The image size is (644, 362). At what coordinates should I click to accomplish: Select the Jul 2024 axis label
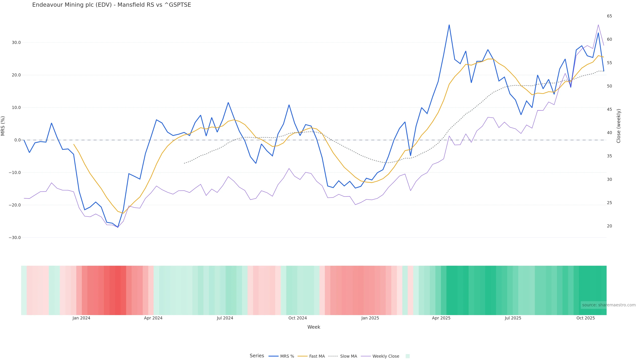225,318
